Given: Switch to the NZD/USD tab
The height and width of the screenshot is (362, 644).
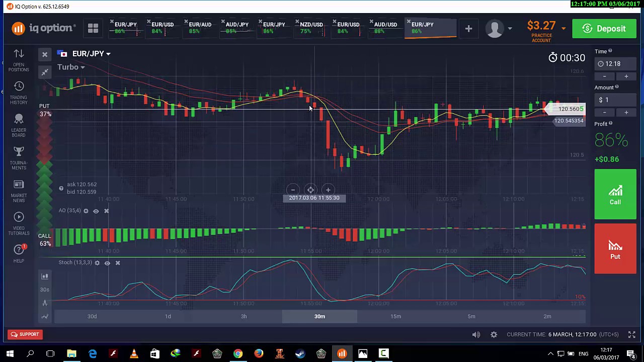Looking at the screenshot, I should pos(311,28).
